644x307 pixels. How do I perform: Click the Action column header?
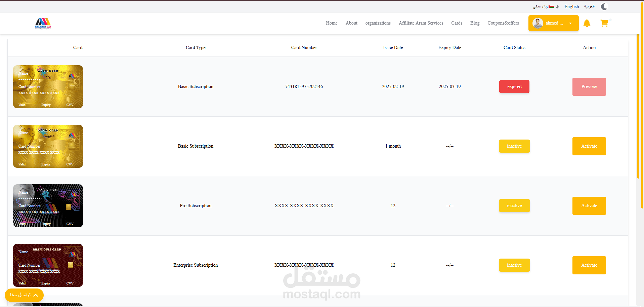(x=589, y=48)
